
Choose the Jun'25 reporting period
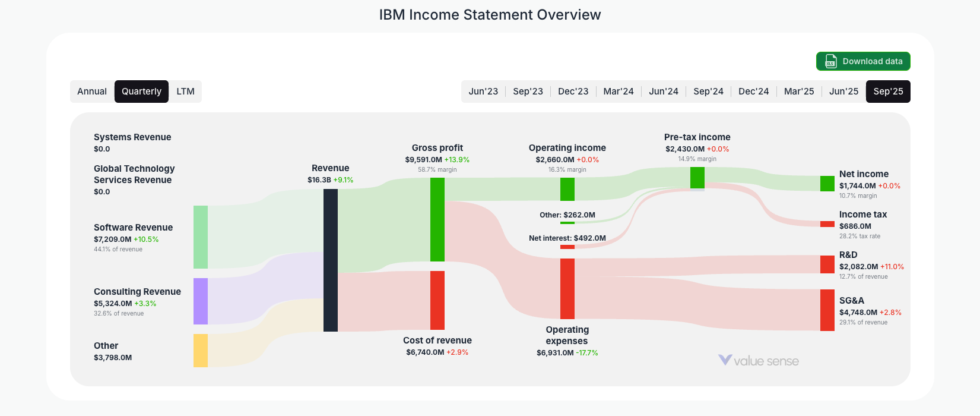(843, 91)
